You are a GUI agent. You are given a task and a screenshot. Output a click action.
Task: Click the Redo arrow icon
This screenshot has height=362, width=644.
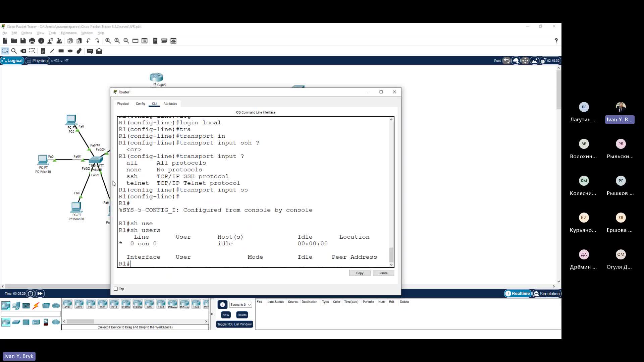pyautogui.click(x=97, y=41)
